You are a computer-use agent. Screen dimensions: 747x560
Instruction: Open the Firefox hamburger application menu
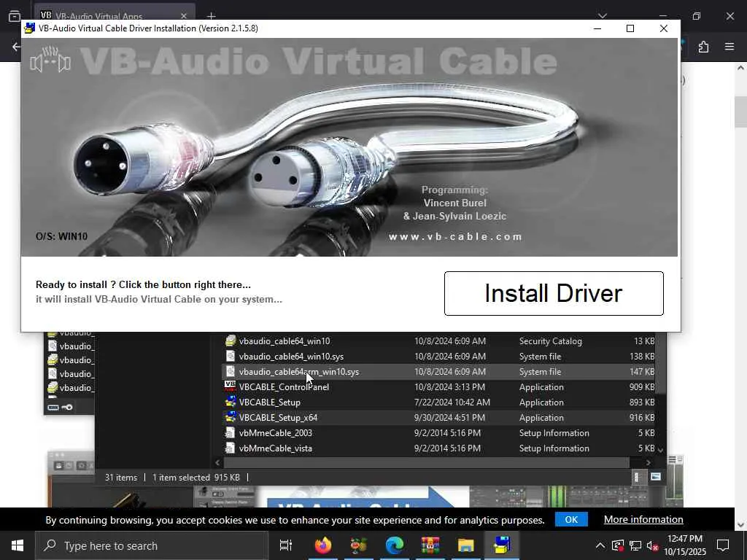(x=729, y=47)
